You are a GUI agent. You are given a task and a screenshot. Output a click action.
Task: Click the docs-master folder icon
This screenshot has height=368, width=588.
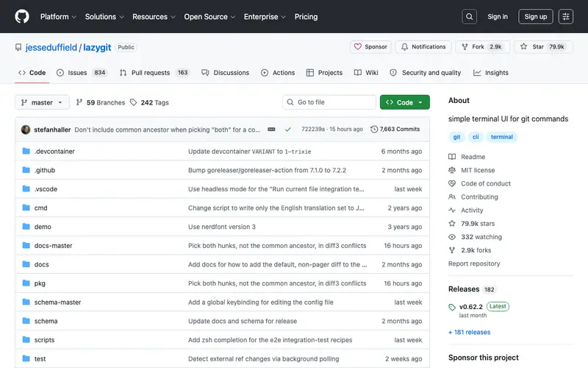[x=26, y=245]
